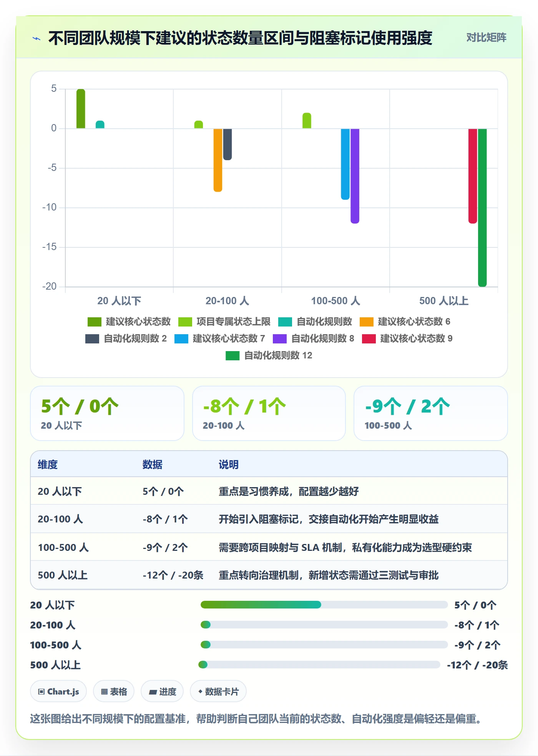
Task: Toggle the 自动化规则数 2 legend entry
Action: [126, 338]
